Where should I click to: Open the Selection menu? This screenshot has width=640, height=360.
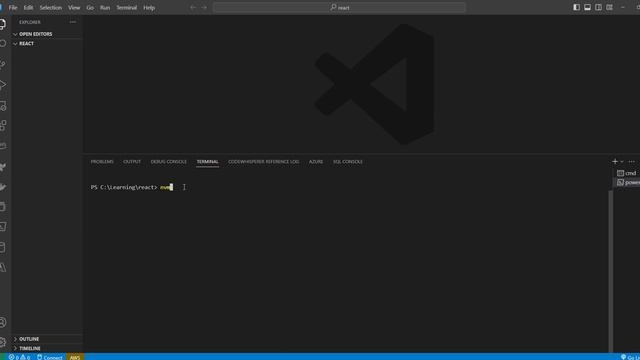pyautogui.click(x=51, y=7)
